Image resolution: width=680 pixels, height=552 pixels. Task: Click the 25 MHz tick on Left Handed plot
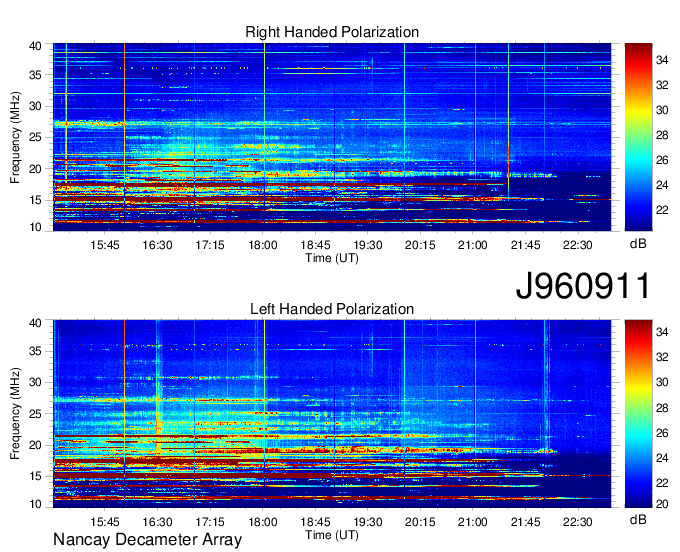pos(35,414)
